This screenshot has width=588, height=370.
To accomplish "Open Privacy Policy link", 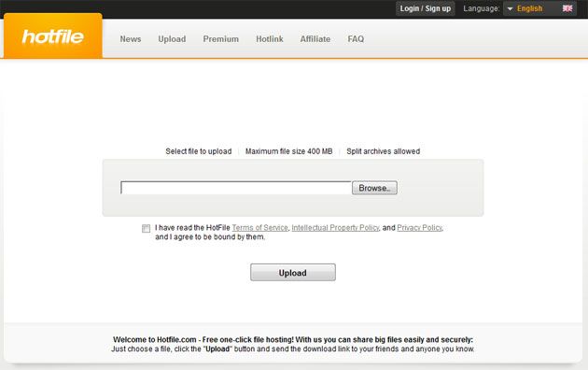I will 420,228.
